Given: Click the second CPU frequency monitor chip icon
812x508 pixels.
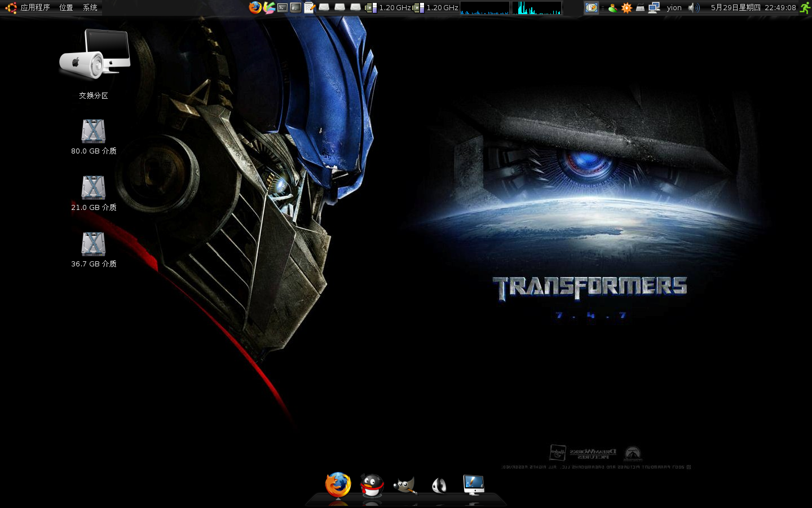Looking at the screenshot, I should tap(418, 7).
